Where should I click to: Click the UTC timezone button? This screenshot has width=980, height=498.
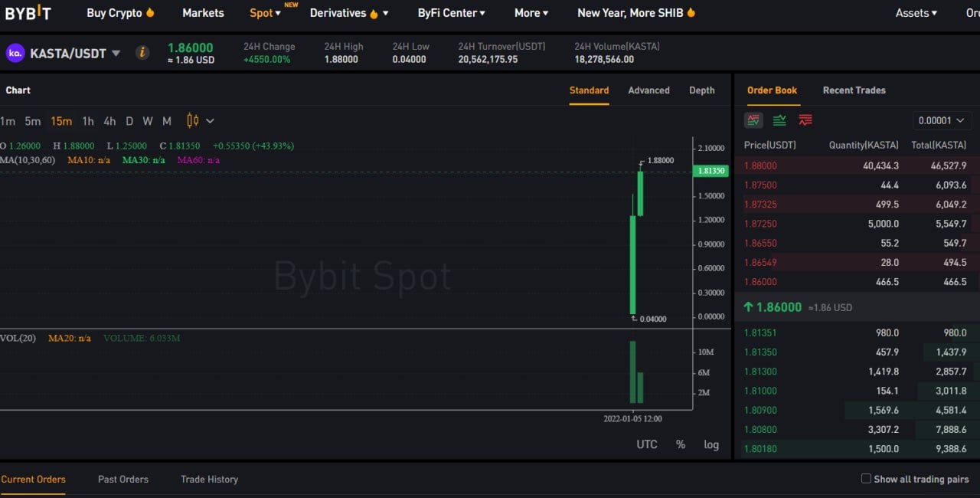pyautogui.click(x=647, y=444)
